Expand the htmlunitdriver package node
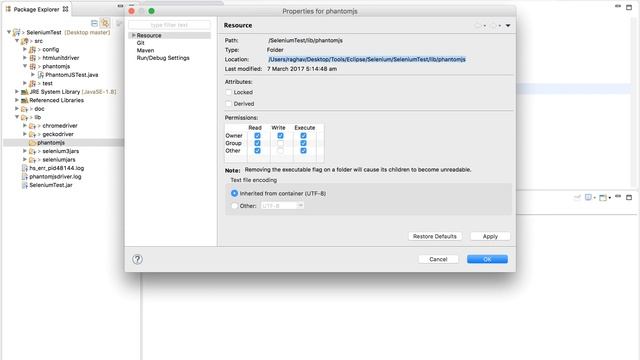The height and width of the screenshot is (360, 640). coord(25,58)
